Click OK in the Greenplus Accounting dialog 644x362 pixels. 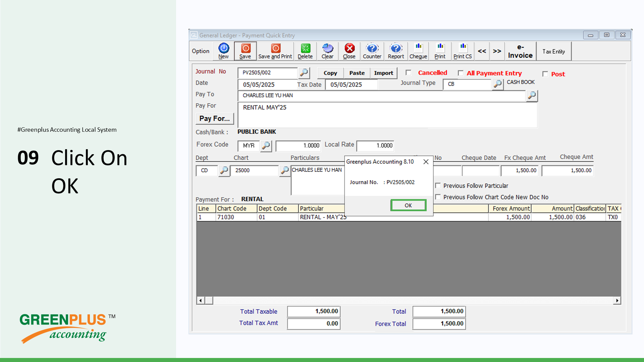pos(408,205)
